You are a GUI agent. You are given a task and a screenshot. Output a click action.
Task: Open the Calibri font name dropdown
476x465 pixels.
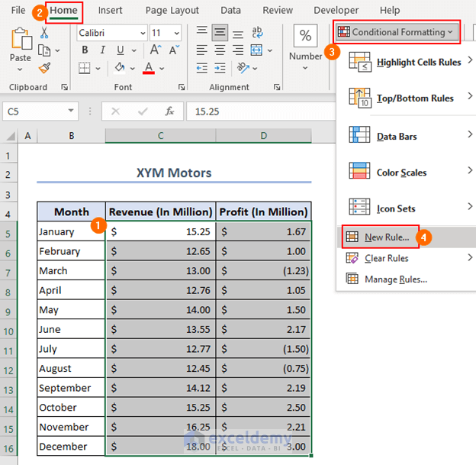pos(142,33)
